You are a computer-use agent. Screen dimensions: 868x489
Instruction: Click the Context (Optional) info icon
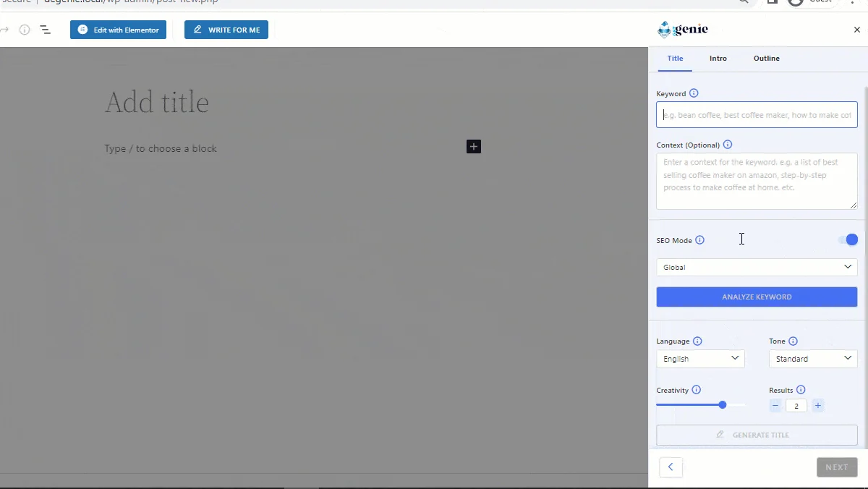click(728, 145)
